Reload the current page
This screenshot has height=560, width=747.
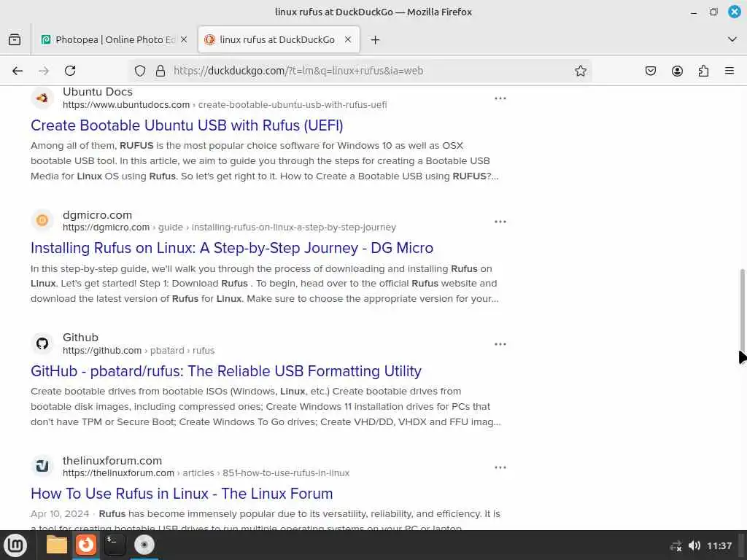(70, 71)
